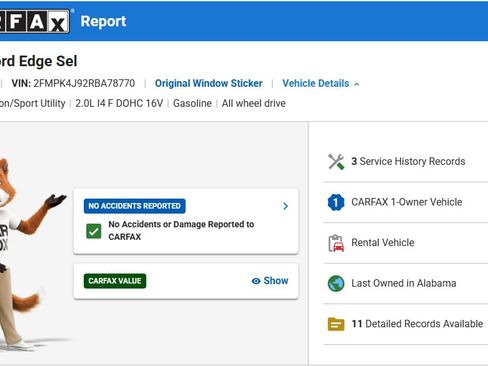
Task: Expand No Accidents Reported right chevron
Action: point(285,206)
